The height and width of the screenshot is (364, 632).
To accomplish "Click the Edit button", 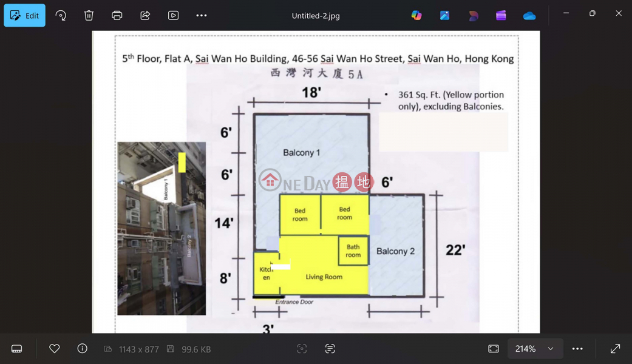I will click(x=24, y=15).
